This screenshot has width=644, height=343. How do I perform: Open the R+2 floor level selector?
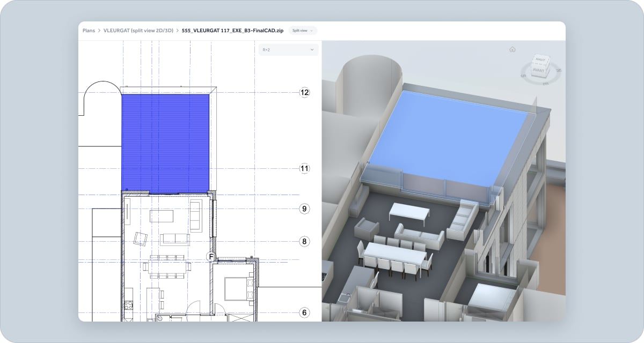click(x=288, y=49)
